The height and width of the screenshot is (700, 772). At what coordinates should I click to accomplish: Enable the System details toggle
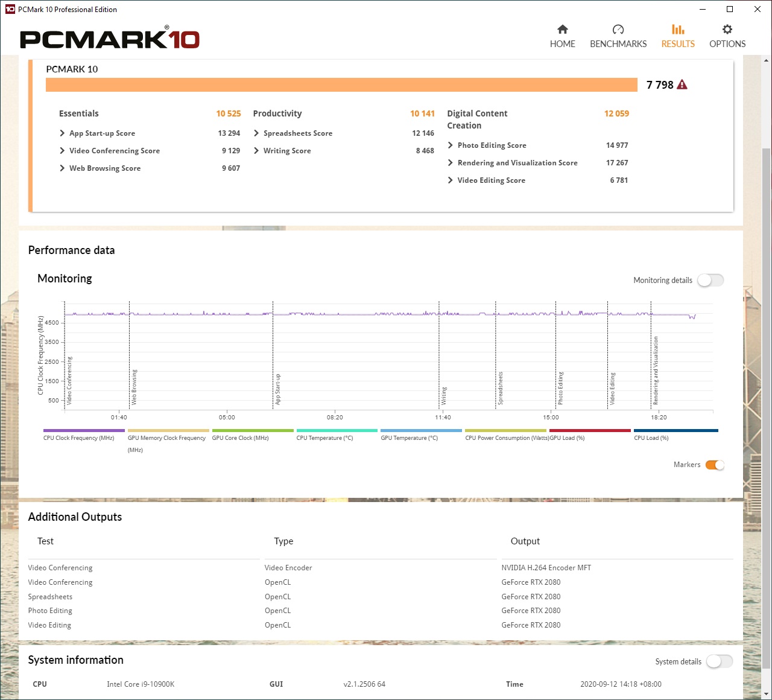coord(719,661)
